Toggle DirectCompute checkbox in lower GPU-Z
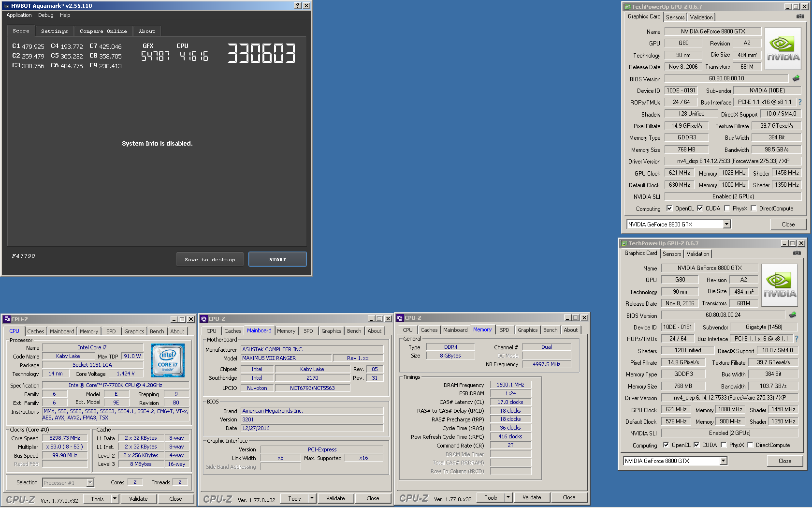This screenshot has height=508, width=812. tap(750, 445)
